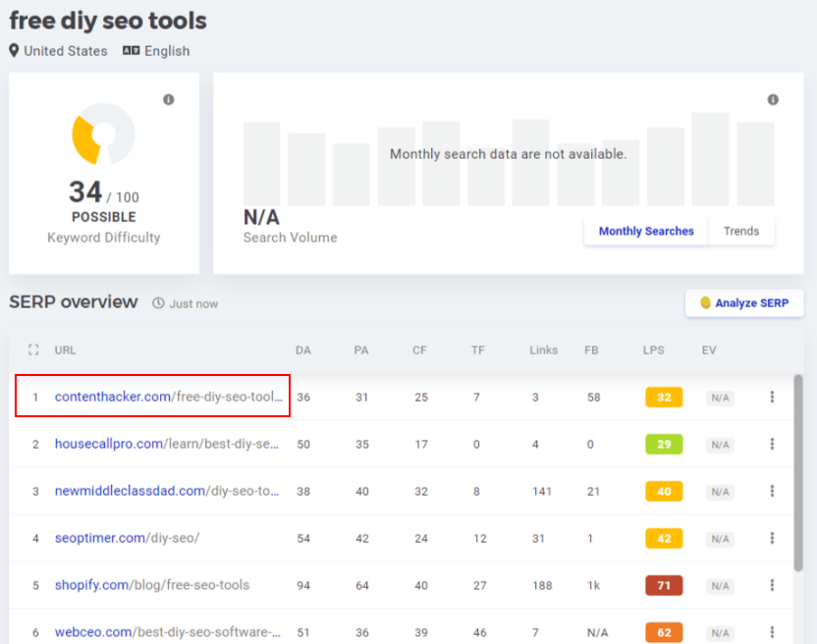Screen dimensions: 817x644
Task: Open shopify.com/blog/free-seo-tools link
Action: 152,584
